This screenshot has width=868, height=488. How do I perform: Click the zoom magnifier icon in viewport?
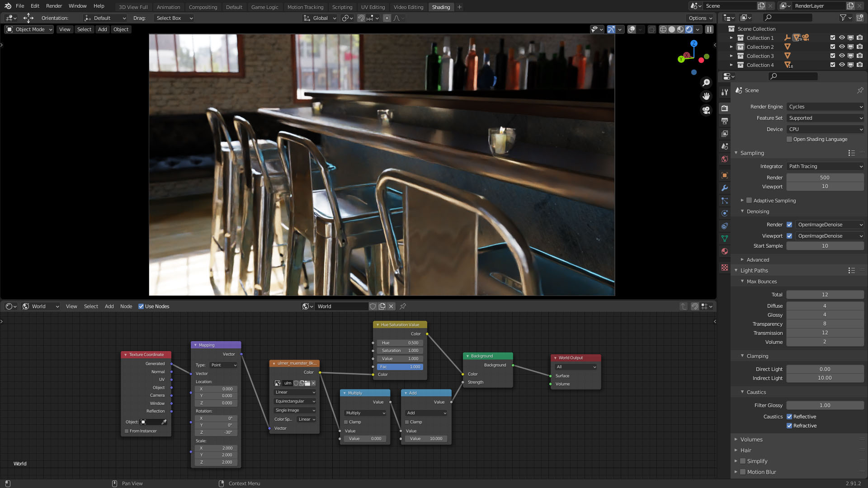click(x=706, y=83)
